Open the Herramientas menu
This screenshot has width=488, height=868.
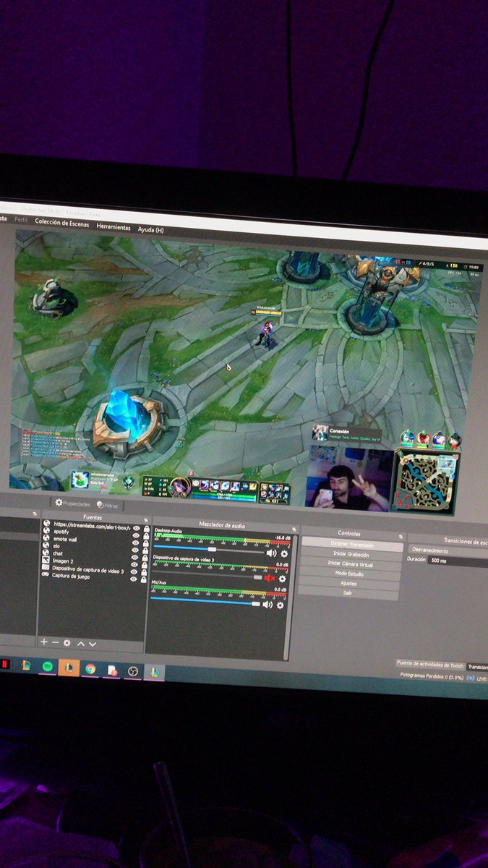tap(114, 226)
